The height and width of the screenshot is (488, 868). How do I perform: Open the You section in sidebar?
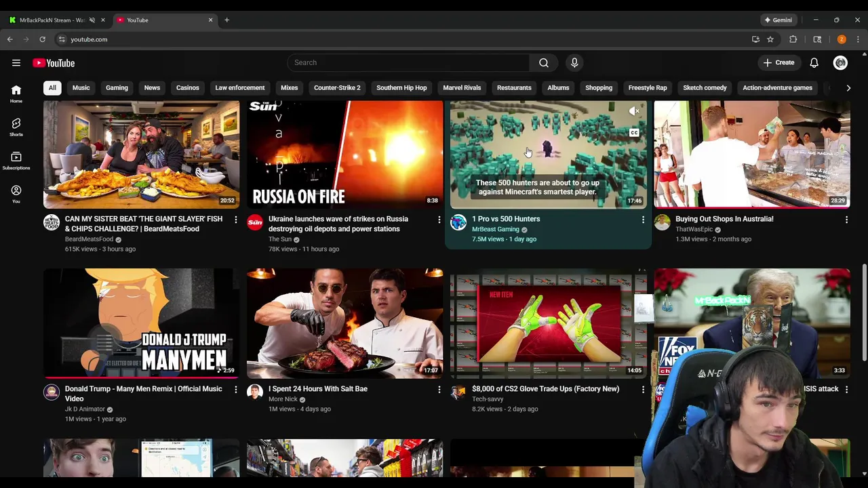(x=16, y=194)
